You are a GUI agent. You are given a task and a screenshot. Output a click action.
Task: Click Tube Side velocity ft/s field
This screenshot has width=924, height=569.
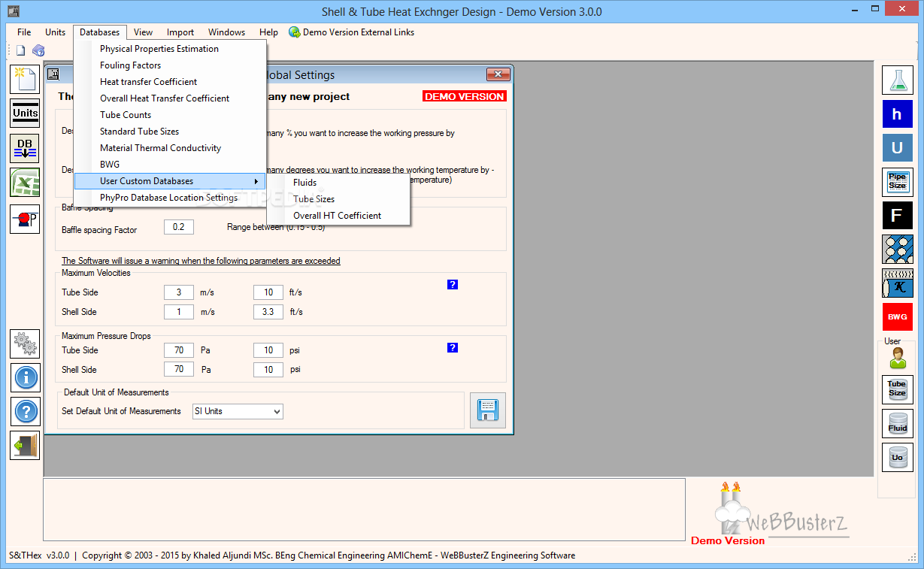point(268,292)
